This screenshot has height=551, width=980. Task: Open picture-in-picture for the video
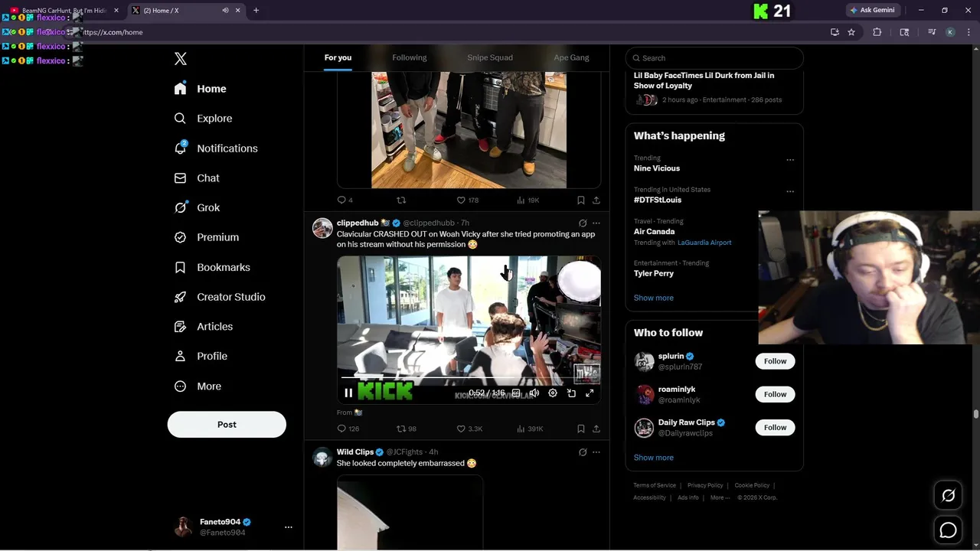(x=571, y=393)
